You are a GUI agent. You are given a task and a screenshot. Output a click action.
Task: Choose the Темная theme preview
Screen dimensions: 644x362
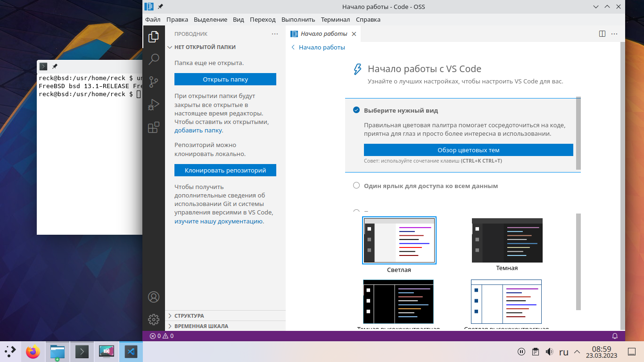507,240
